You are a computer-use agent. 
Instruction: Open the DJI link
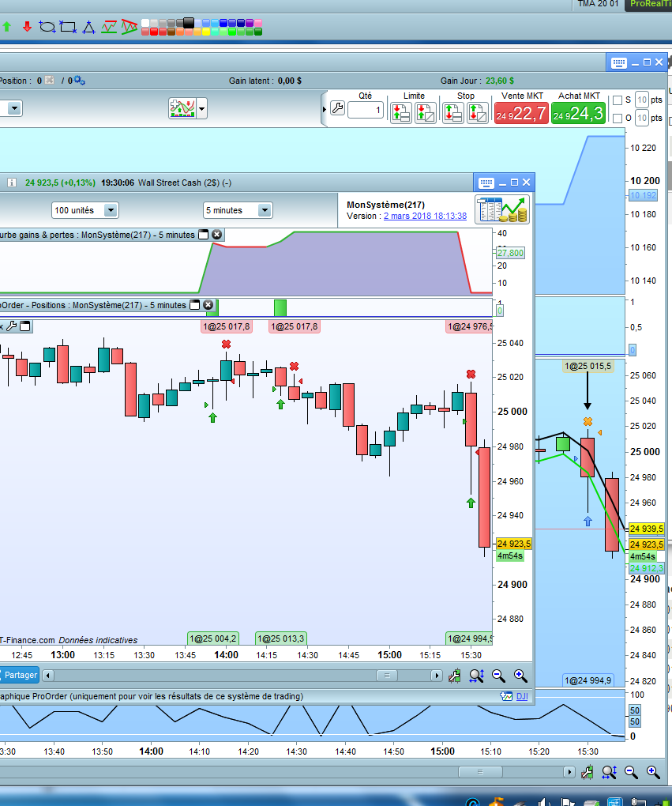point(522,696)
